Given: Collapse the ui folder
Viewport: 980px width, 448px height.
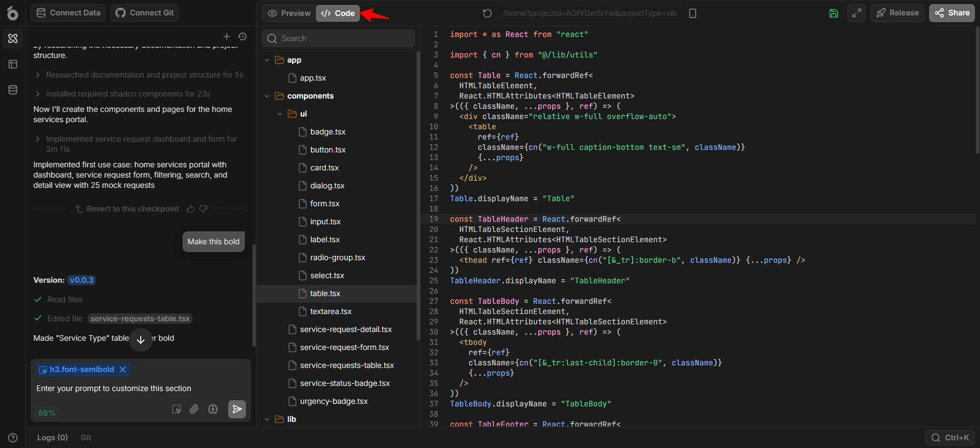Looking at the screenshot, I should tap(280, 114).
